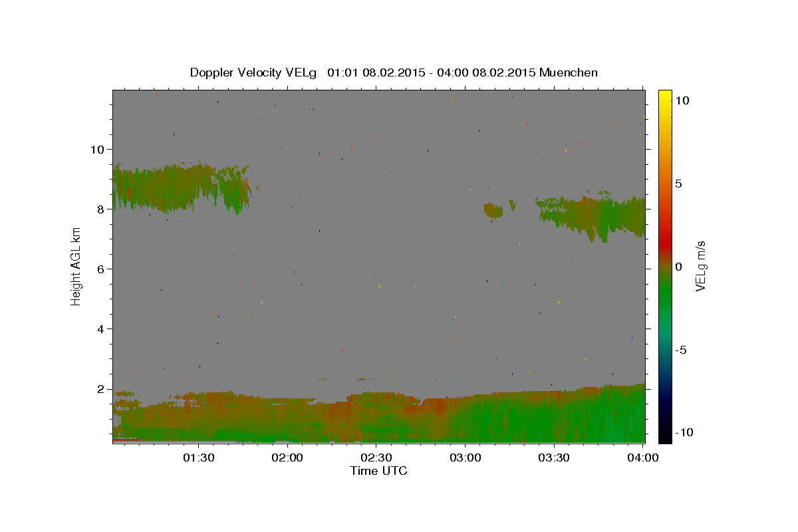
Task: Click the height tick label 6
Action: pos(101,269)
